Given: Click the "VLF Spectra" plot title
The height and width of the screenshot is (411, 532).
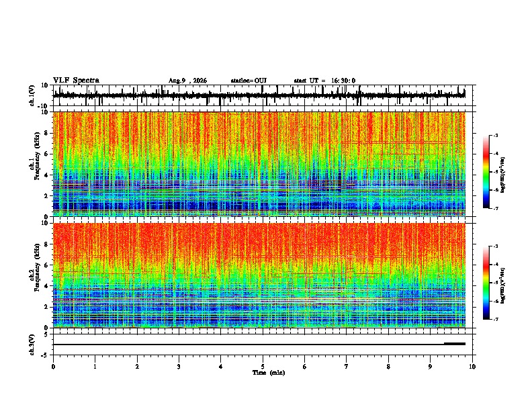Looking at the screenshot, I should [76, 80].
